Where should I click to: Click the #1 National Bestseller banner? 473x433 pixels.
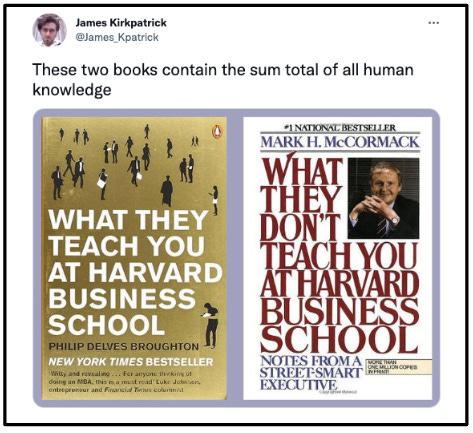pyautogui.click(x=339, y=127)
